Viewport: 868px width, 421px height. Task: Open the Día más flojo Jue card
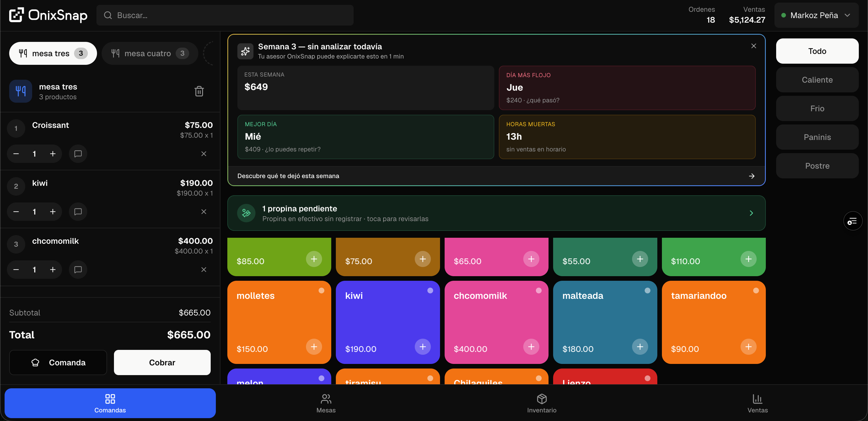[627, 88]
